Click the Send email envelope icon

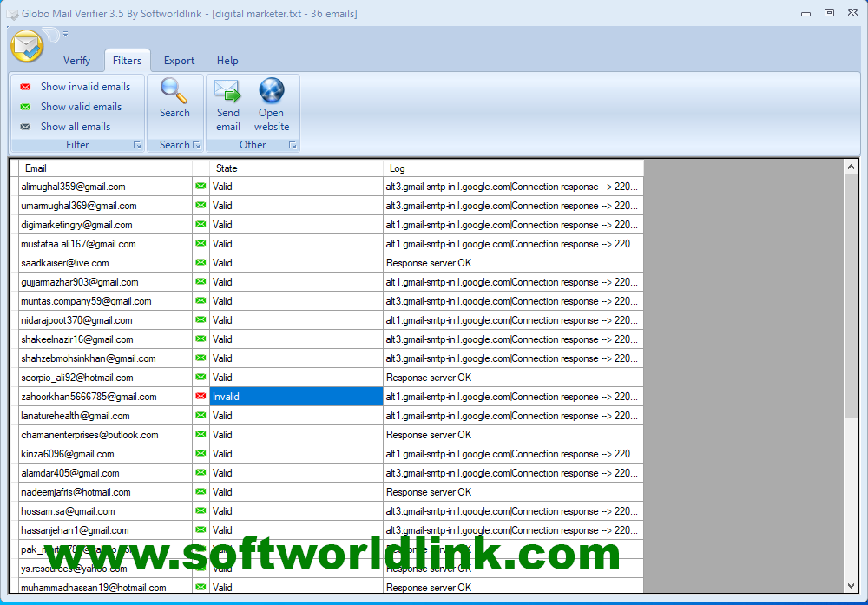(x=227, y=91)
